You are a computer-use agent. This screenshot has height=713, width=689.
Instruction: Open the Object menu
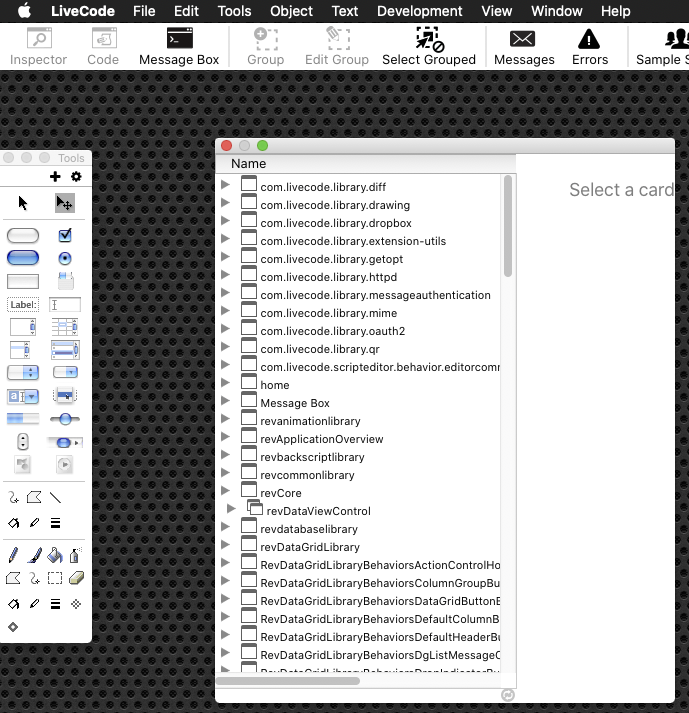pyautogui.click(x=291, y=11)
